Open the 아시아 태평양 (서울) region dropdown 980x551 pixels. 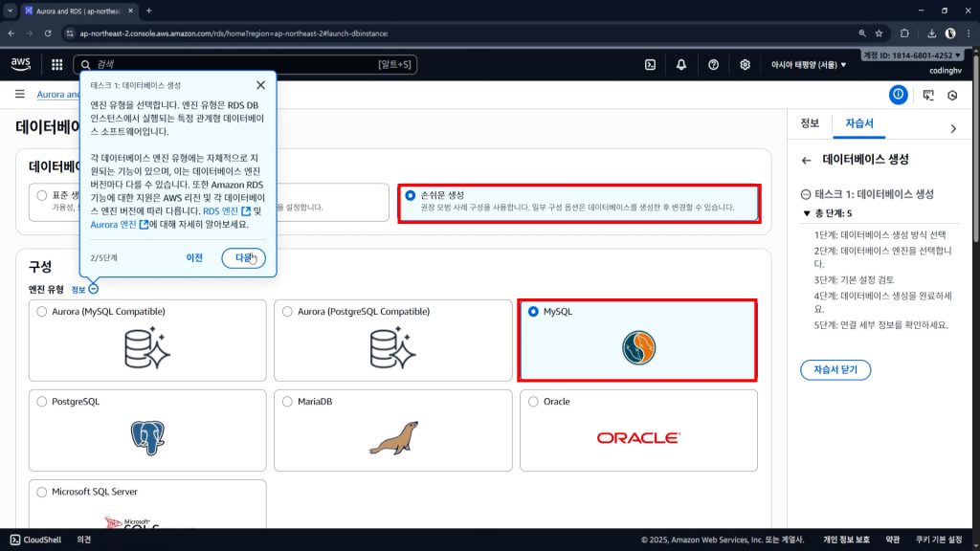[808, 64]
